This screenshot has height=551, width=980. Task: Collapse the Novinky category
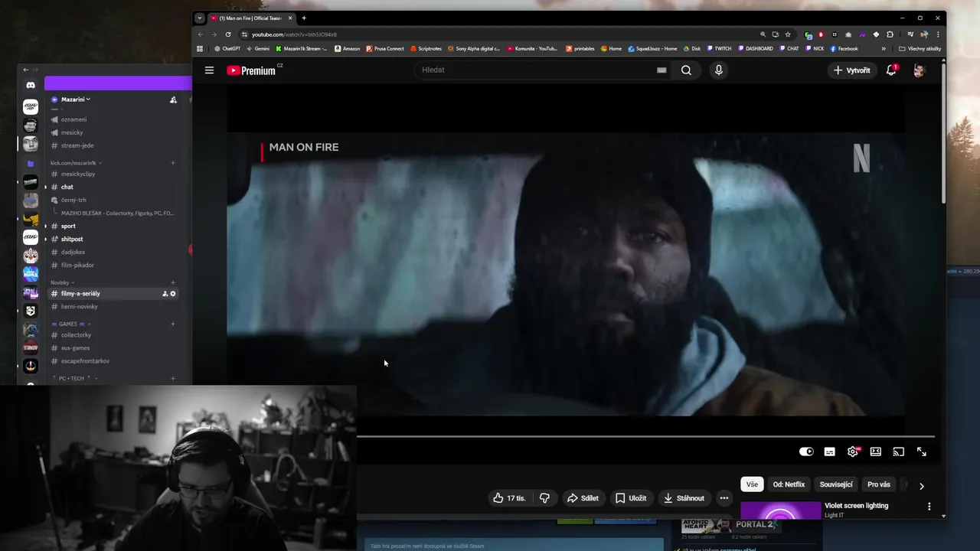62,282
